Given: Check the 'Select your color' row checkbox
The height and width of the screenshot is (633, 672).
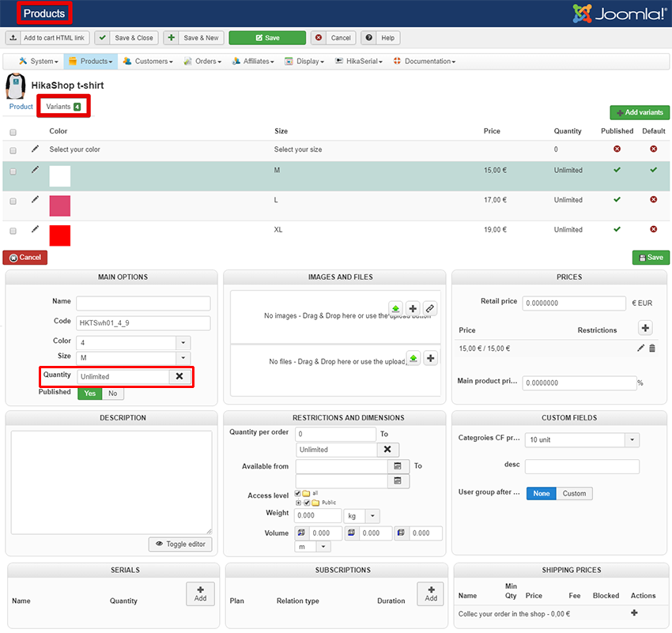Looking at the screenshot, I should [13, 150].
